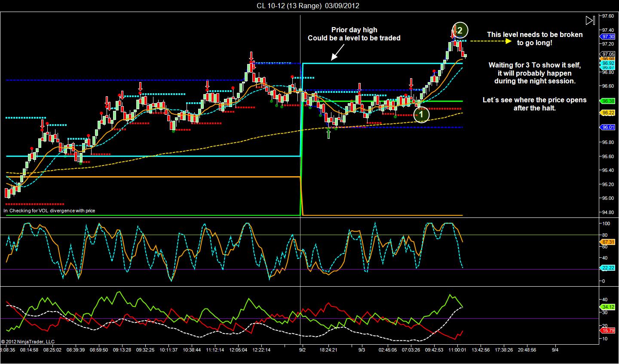The width and height of the screenshot is (619, 364).
Task: Click the 20:48:56 time axis label
Action: tap(527, 350)
